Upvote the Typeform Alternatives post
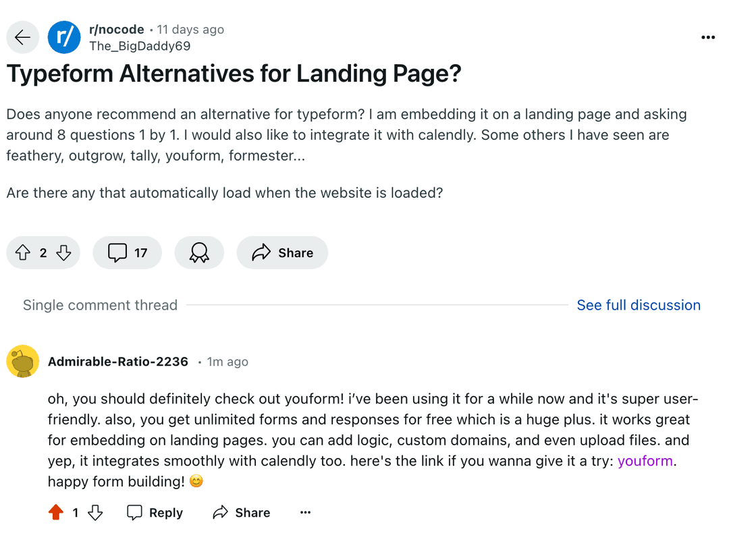Image resolution: width=729 pixels, height=560 pixels. pos(23,253)
